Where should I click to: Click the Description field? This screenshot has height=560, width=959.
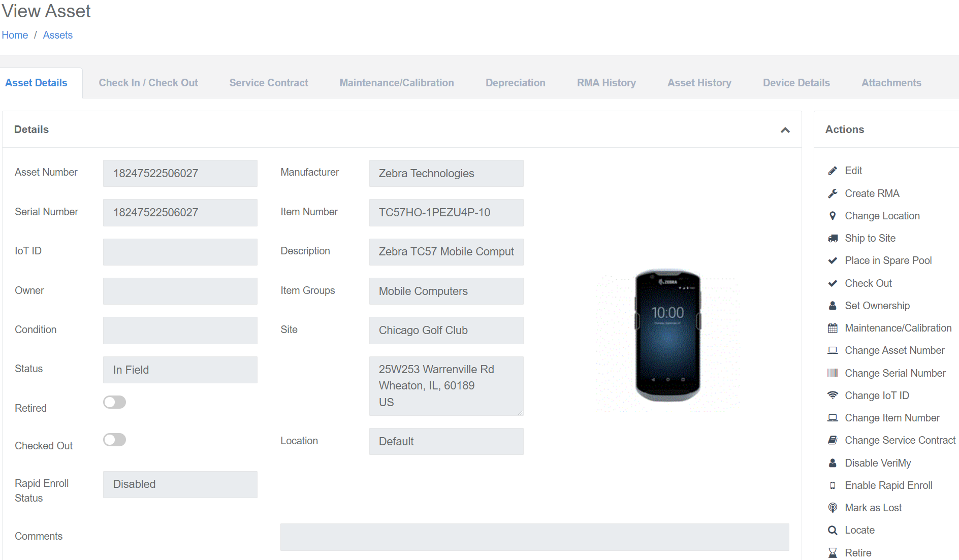[x=446, y=252]
